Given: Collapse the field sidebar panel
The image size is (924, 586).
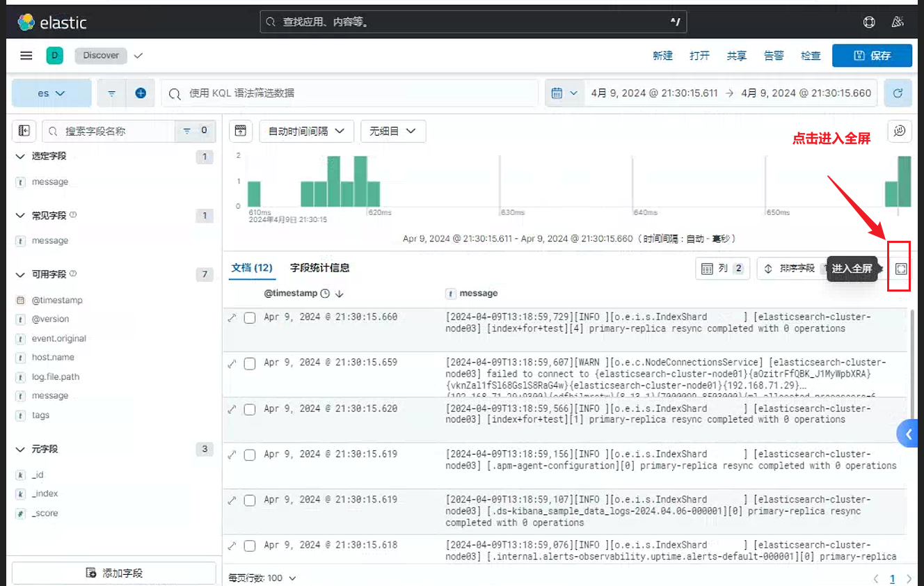Looking at the screenshot, I should [x=24, y=131].
